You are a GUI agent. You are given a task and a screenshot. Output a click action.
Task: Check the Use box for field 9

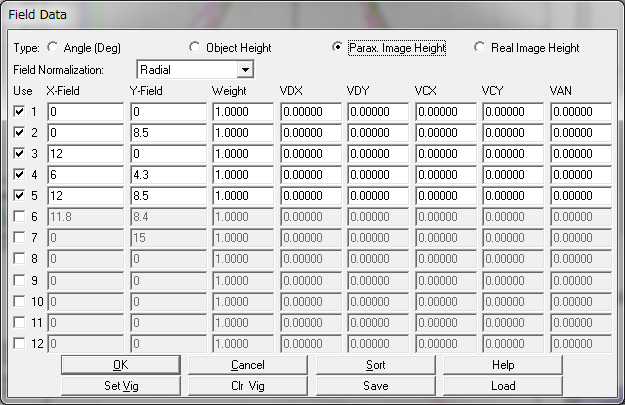pyautogui.click(x=19, y=280)
